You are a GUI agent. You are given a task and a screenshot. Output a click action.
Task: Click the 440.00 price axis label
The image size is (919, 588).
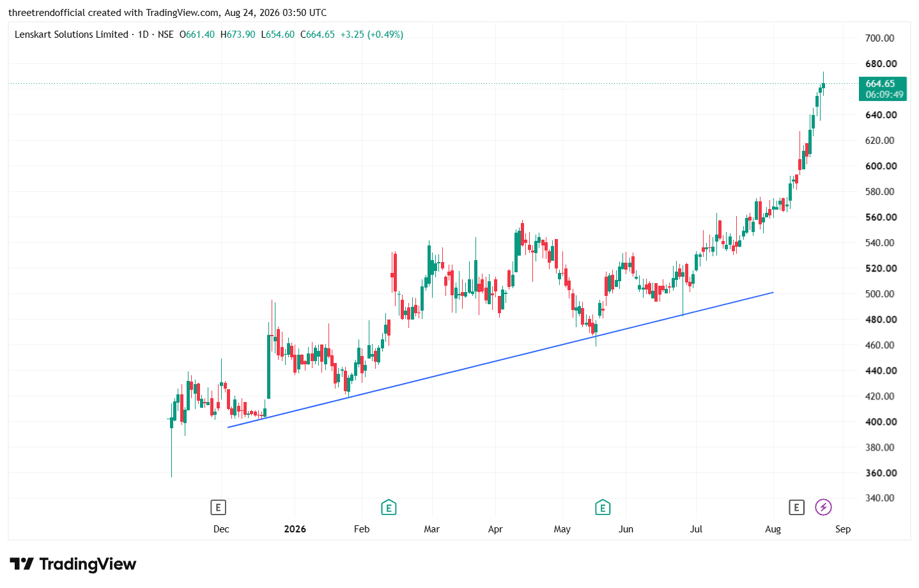(x=881, y=371)
